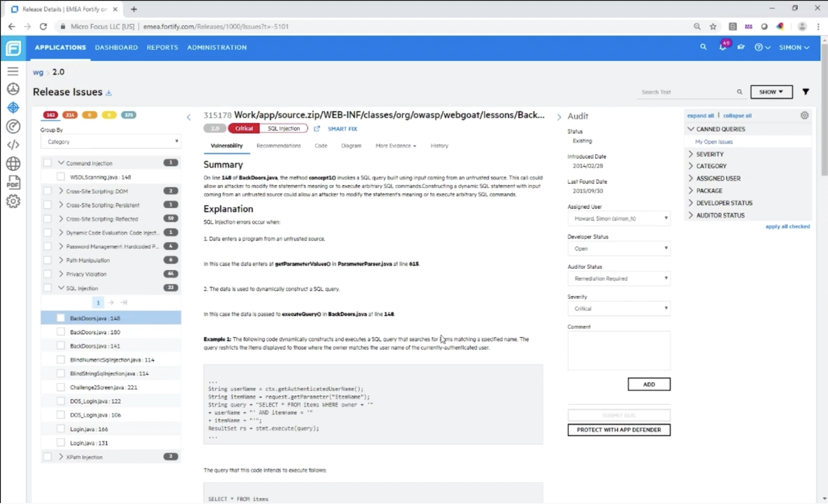Open the PDF reports sidebar icon
828x504 pixels.
coord(13,182)
